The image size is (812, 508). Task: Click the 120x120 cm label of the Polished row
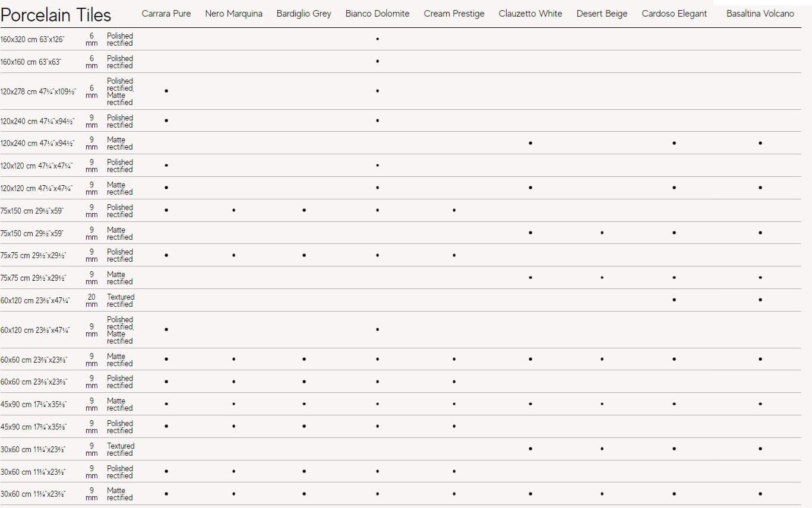(36, 166)
